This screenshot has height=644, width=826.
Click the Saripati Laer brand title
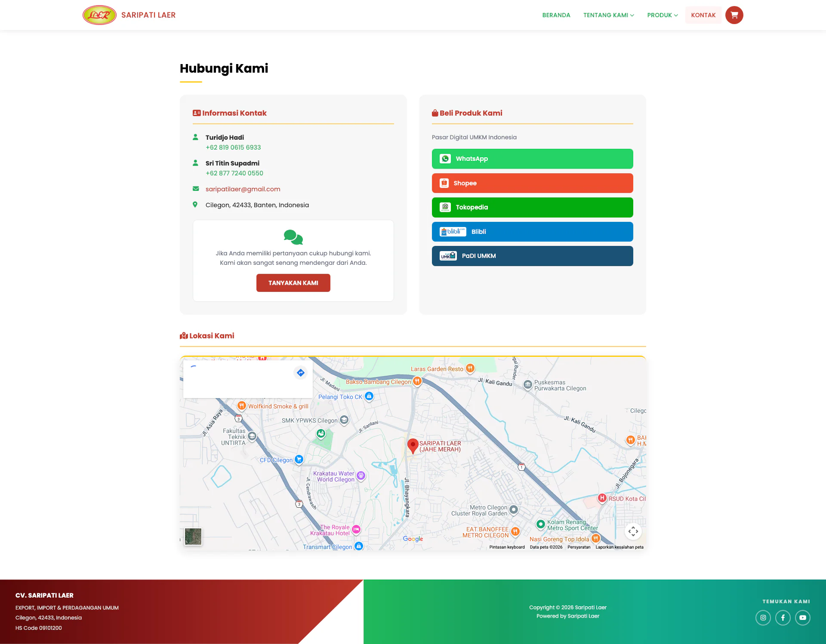148,15
